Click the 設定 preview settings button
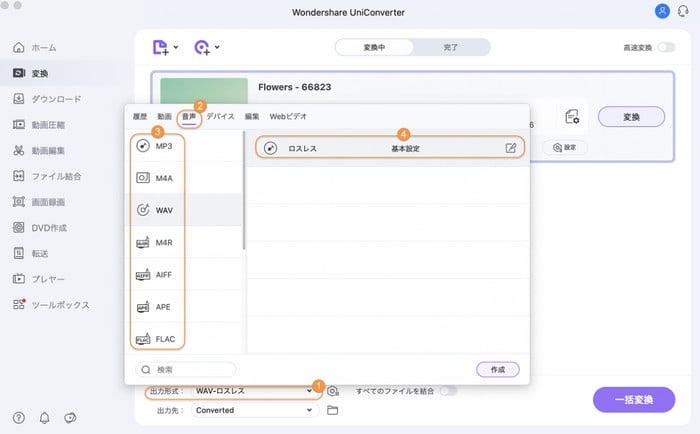 (565, 147)
